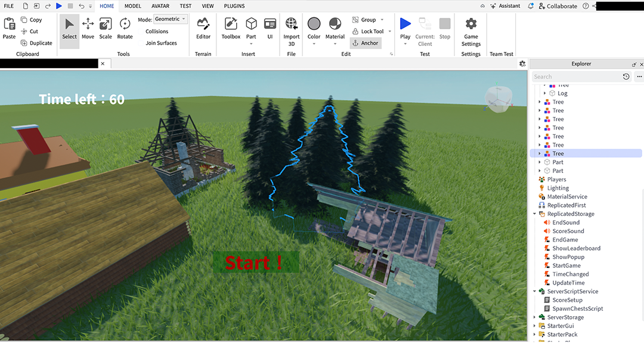Open the PLUGINS tab
Screen dimensions: 644x346
234,6
